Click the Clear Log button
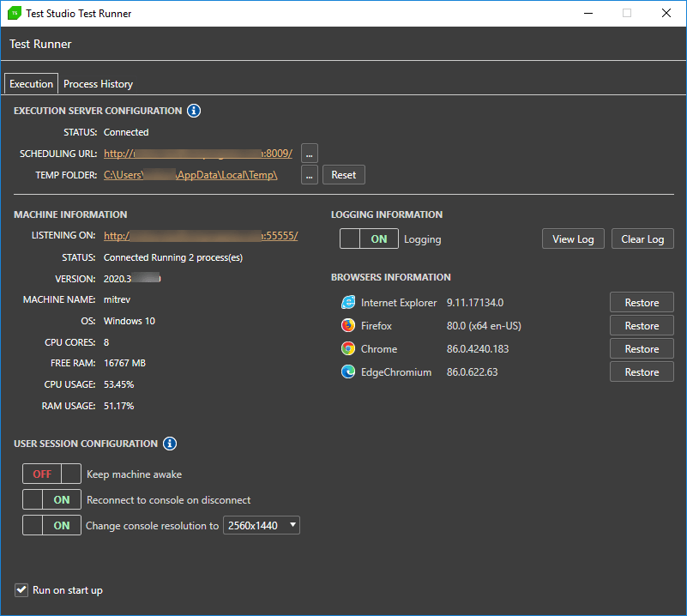Image resolution: width=687 pixels, height=616 pixels. 642,239
